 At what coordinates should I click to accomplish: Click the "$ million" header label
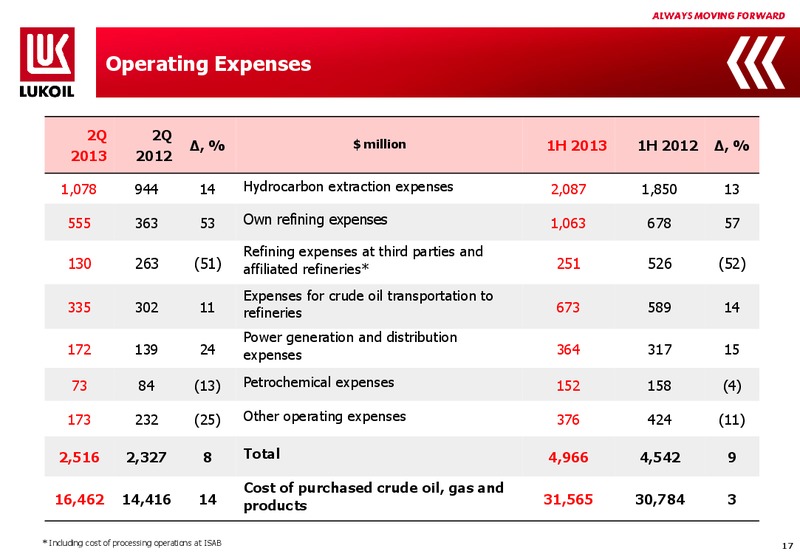pyautogui.click(x=380, y=144)
